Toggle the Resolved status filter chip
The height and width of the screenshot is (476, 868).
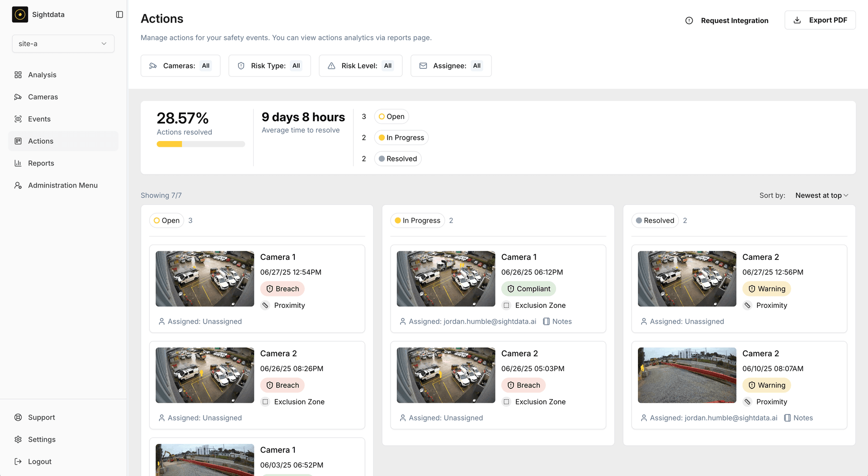[x=398, y=159]
